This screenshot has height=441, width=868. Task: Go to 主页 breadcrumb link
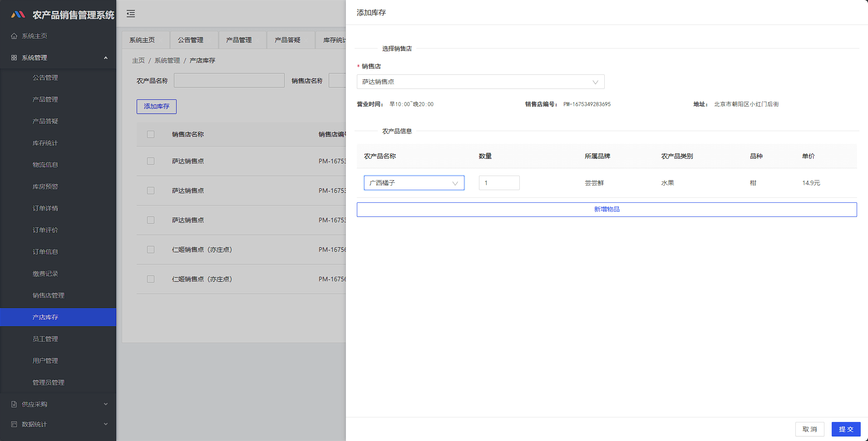click(138, 60)
